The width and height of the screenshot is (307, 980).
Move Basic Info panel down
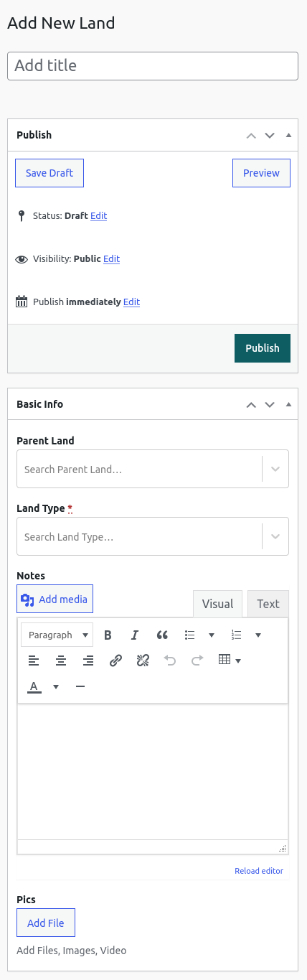coord(270,404)
